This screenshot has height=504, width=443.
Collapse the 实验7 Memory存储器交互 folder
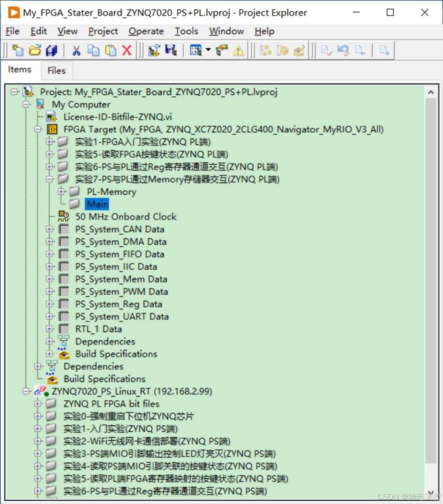tap(49, 179)
